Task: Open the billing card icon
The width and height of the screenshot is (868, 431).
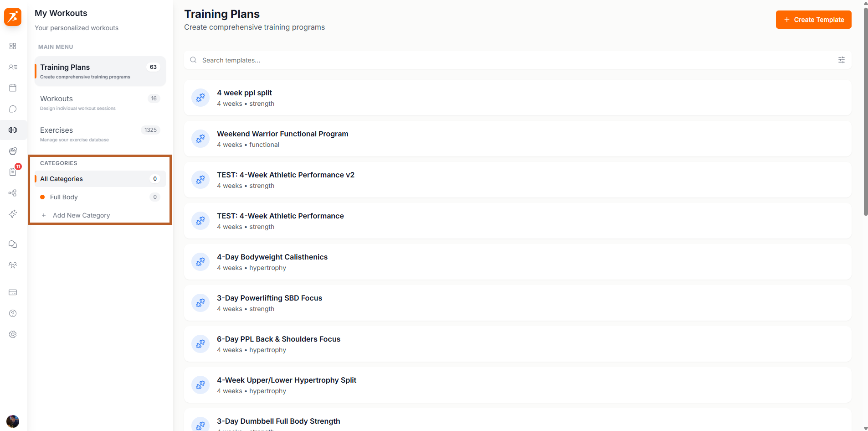Action: click(x=13, y=292)
